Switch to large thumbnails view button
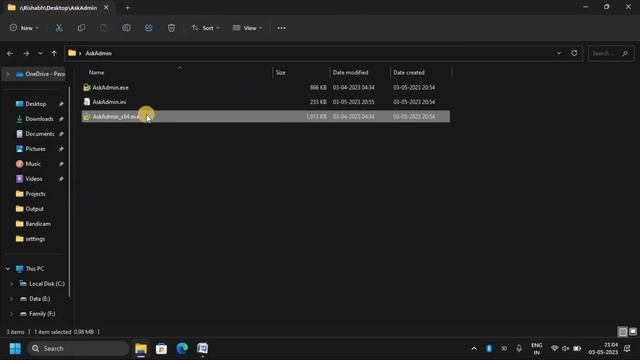Image resolution: width=640 pixels, height=360 pixels. [x=633, y=332]
